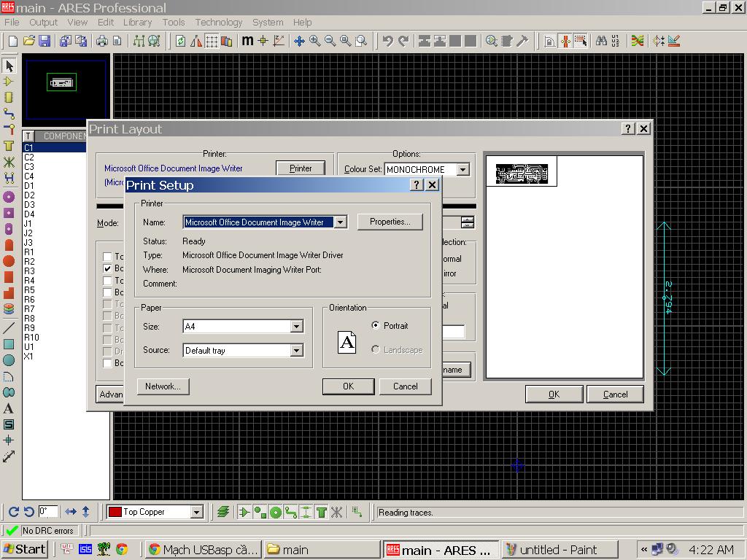Viewport: 747px width, 560px height.
Task: Click the Properties... button in Print Setup
Action: click(x=390, y=222)
